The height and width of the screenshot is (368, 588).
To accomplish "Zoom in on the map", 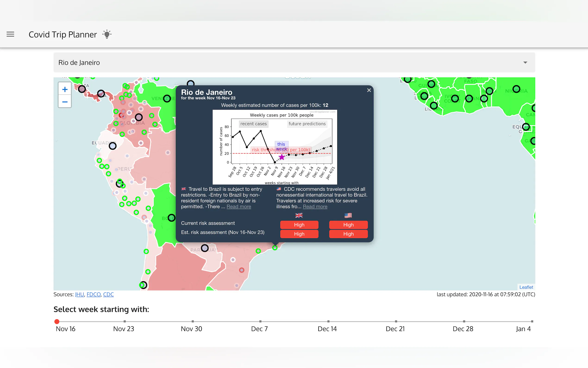I will pos(65,89).
